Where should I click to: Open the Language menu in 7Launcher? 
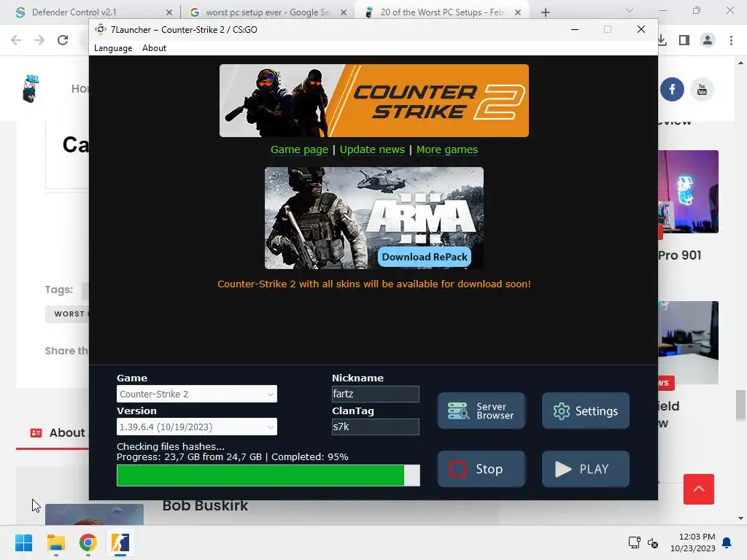coord(113,48)
